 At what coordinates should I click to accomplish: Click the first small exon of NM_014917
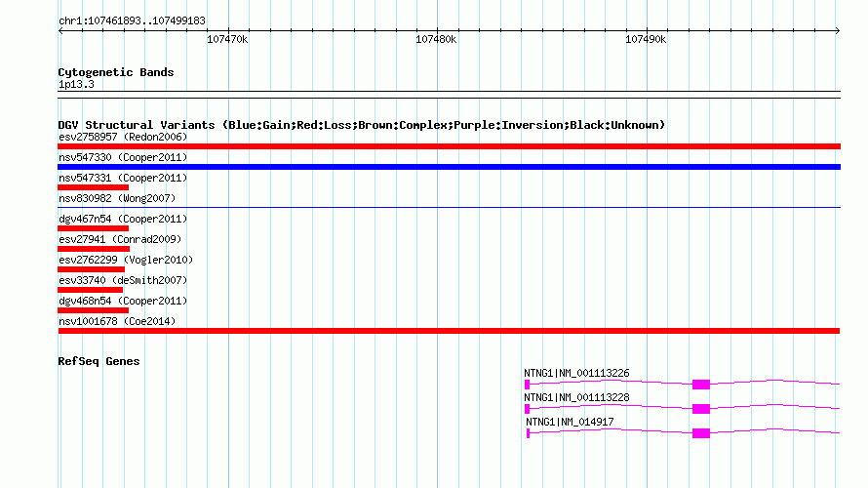[x=528, y=433]
